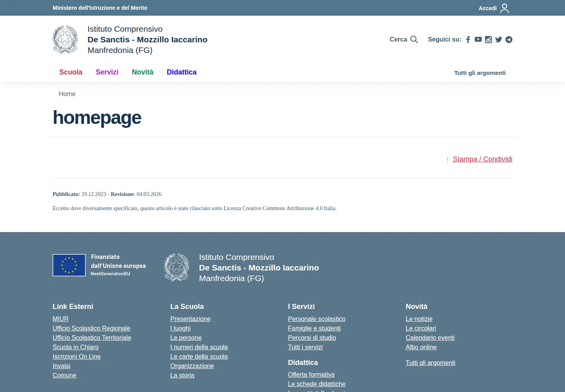The height and width of the screenshot is (392, 565).
Task: Open the school's Facebook page icon
Action: (x=468, y=40)
